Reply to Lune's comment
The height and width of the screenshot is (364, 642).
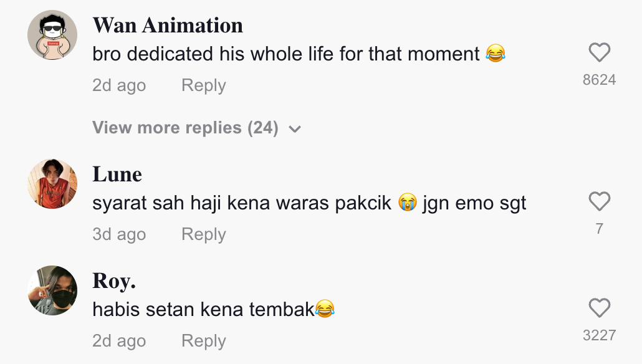coord(203,234)
